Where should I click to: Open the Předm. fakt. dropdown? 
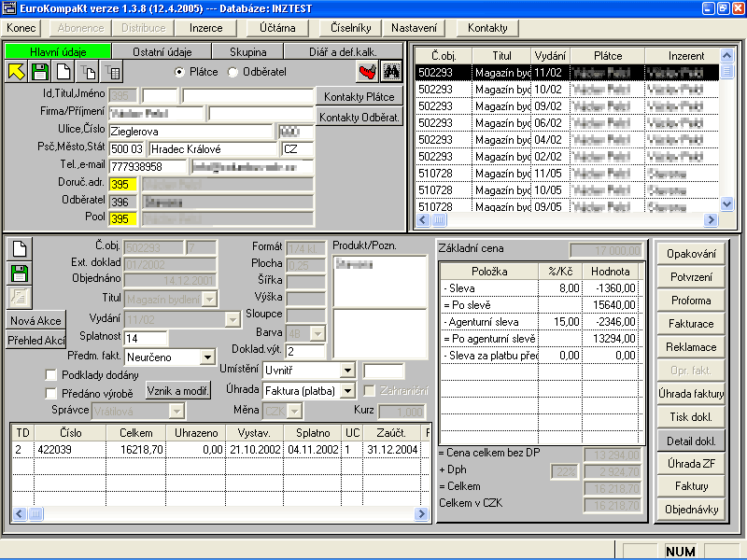pyautogui.click(x=208, y=357)
